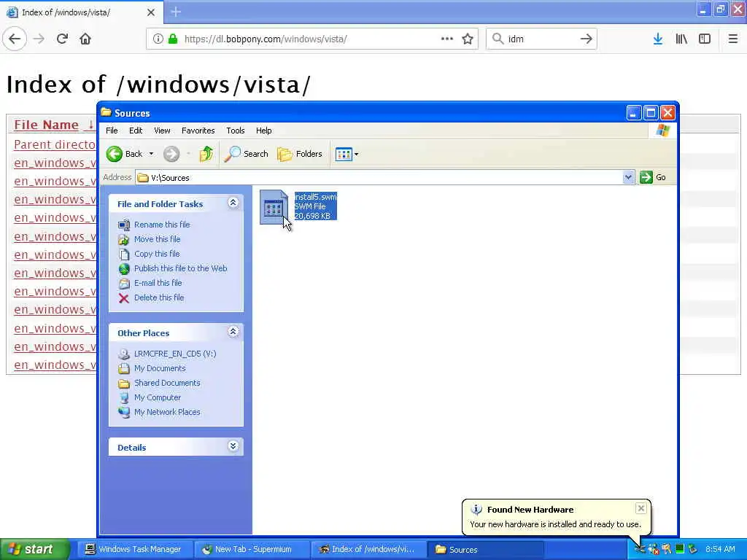Open the Tools menu in Sources window
This screenshot has width=747, height=560.
click(236, 131)
